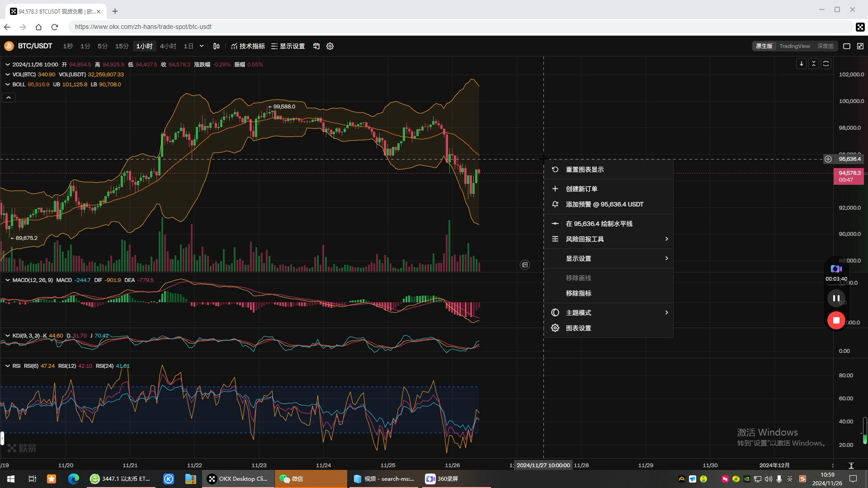Select the 1秒 timeframe
The height and width of the screenshot is (488, 868).
[x=68, y=46]
